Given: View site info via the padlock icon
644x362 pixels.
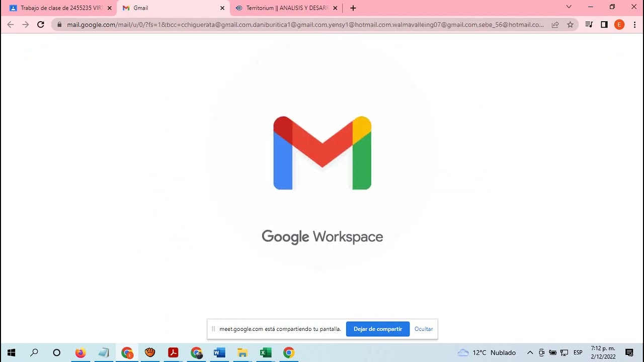Looking at the screenshot, I should point(59,25).
